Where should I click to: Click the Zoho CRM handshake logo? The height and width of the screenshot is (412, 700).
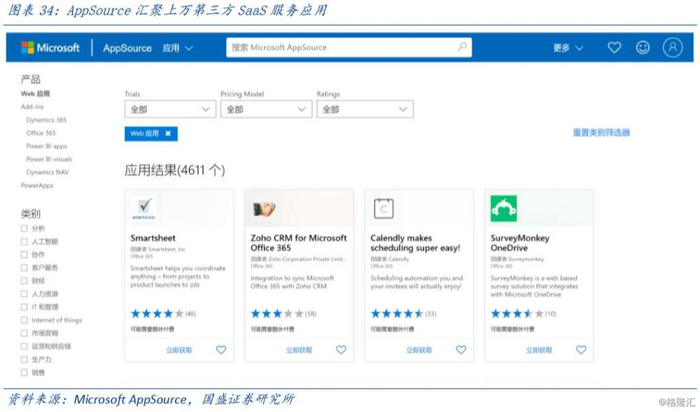264,208
